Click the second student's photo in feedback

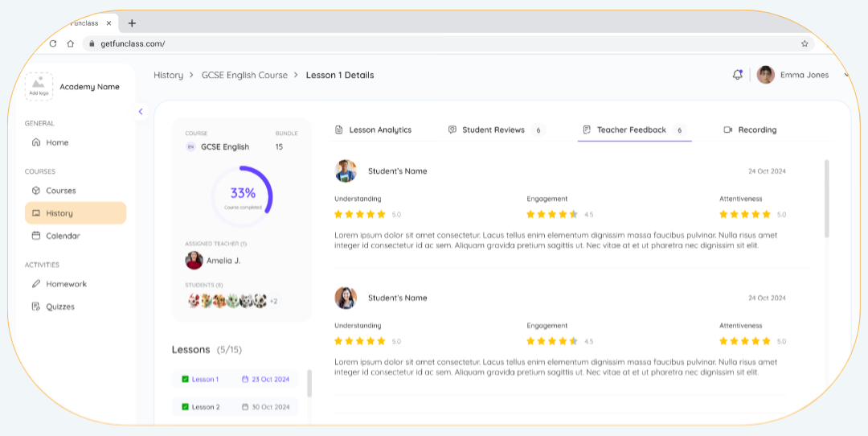pyautogui.click(x=346, y=298)
